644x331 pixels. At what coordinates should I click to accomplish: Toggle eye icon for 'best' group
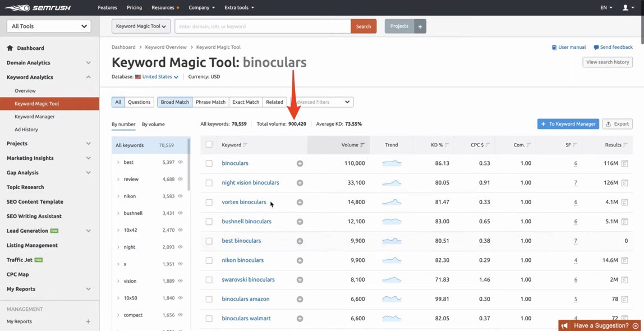(x=180, y=162)
